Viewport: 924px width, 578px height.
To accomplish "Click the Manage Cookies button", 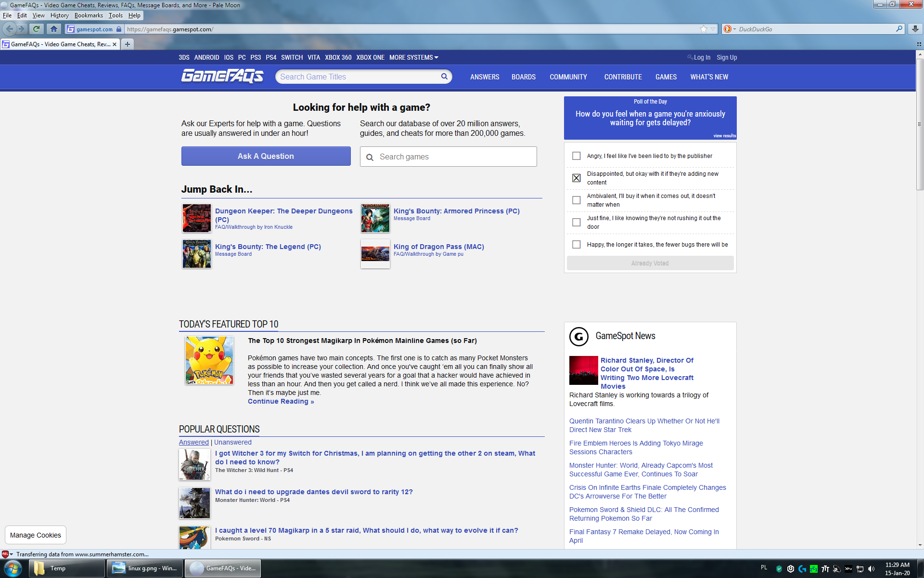I will (x=36, y=535).
